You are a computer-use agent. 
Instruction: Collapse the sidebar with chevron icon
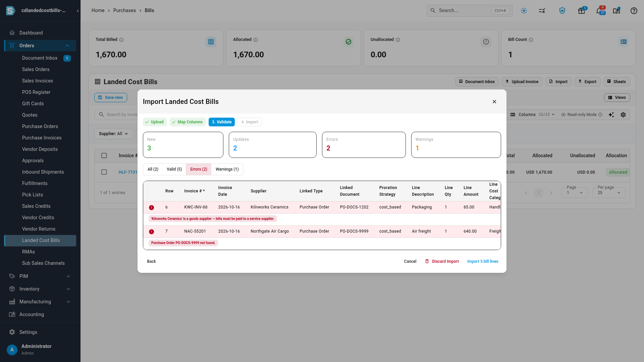click(x=78, y=11)
